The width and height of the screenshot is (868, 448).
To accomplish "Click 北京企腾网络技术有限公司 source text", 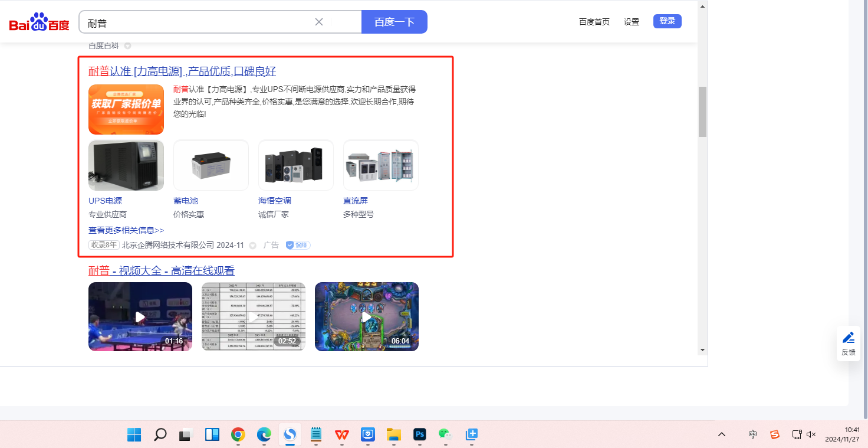I will (168, 245).
